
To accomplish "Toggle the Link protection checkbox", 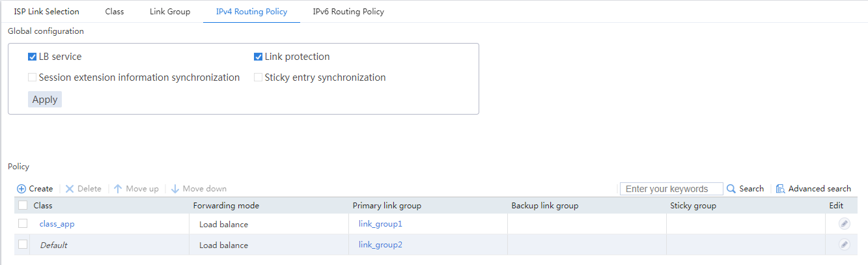I will coord(258,57).
